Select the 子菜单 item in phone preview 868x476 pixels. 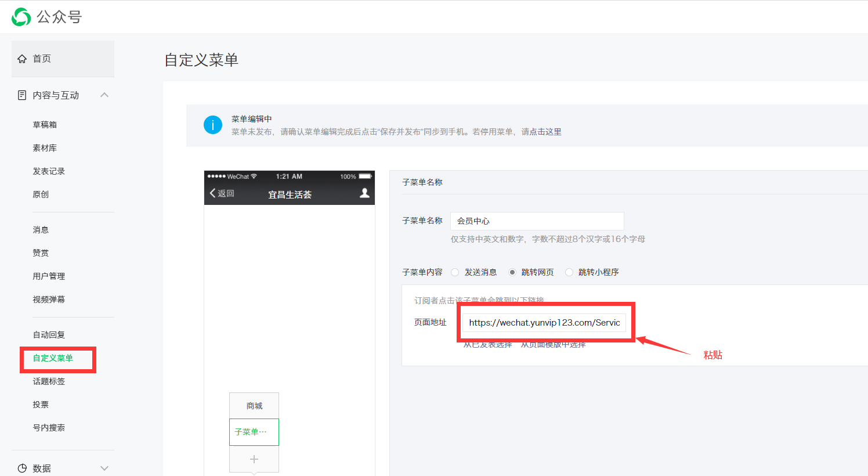pyautogui.click(x=254, y=432)
